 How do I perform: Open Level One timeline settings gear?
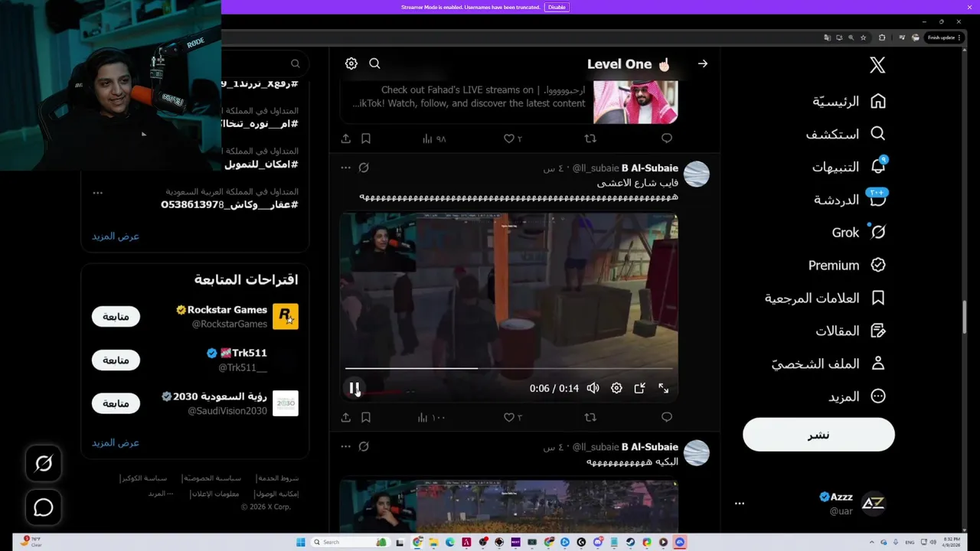tap(351, 64)
